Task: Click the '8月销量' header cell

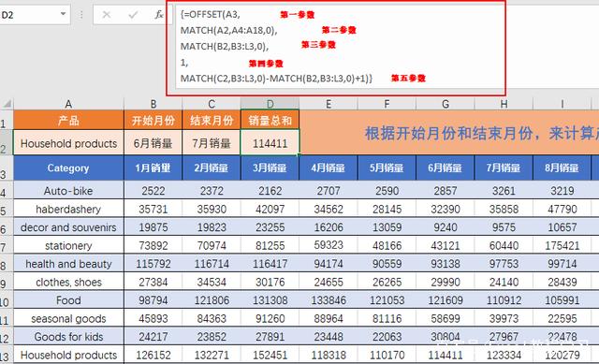Action: (x=562, y=167)
